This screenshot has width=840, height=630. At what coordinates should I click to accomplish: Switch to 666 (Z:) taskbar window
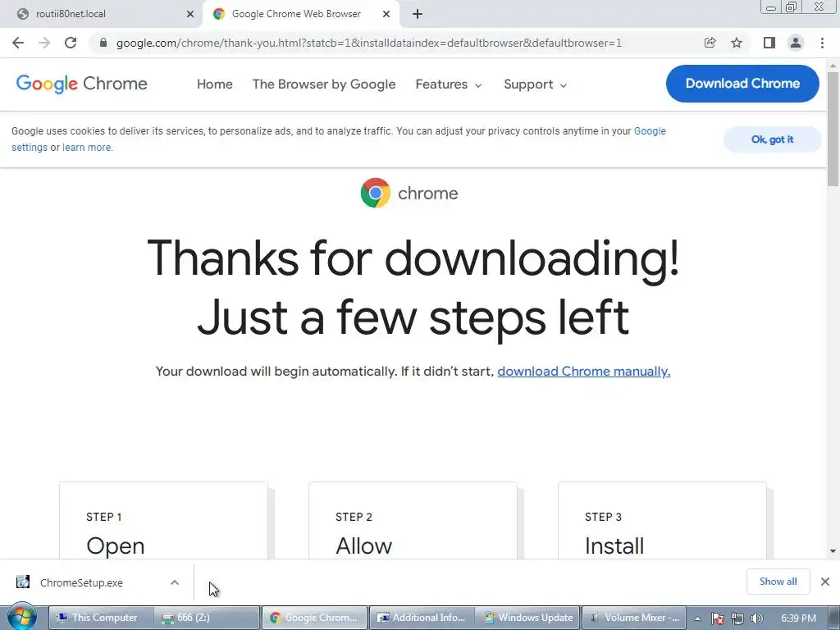click(208, 618)
